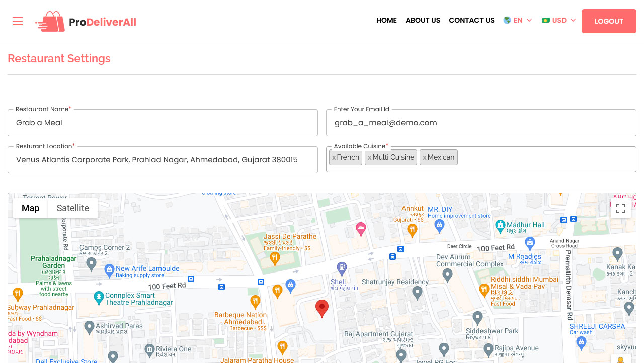Viewport: 644px width, 363px height.
Task: Edit the Resturant Location field
Action: coord(163,160)
